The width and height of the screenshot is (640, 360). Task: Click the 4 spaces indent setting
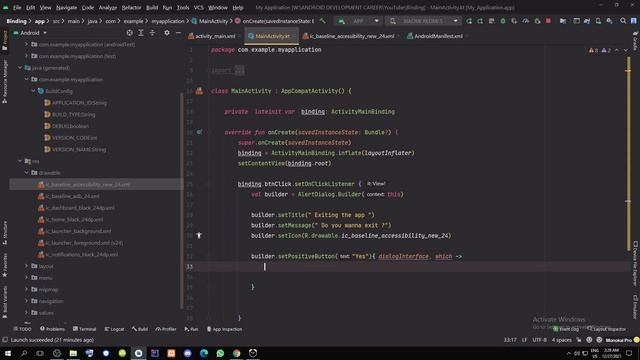[x=562, y=340]
